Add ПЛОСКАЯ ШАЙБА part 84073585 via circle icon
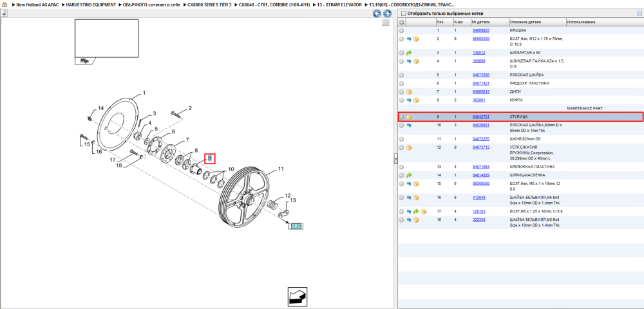The image size is (644, 309). coord(402,75)
